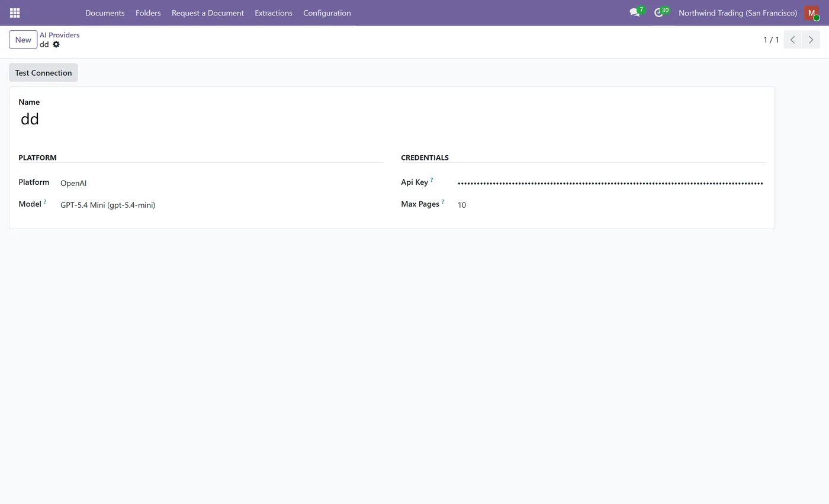Open the conversations chat icon

point(635,12)
